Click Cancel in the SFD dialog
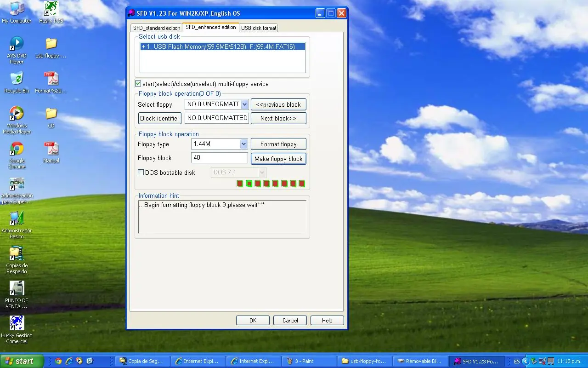This screenshot has height=368, width=588. (290, 320)
